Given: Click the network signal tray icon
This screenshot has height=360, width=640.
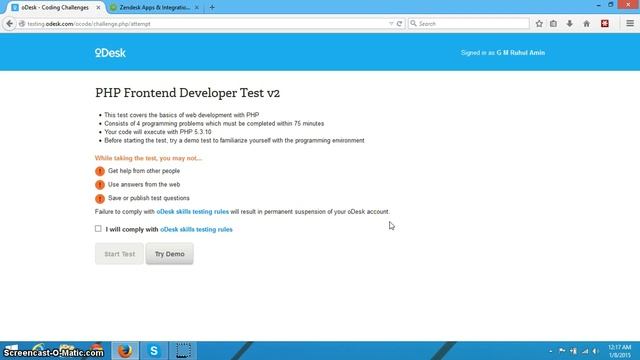Looking at the screenshot, I should tap(585, 351).
